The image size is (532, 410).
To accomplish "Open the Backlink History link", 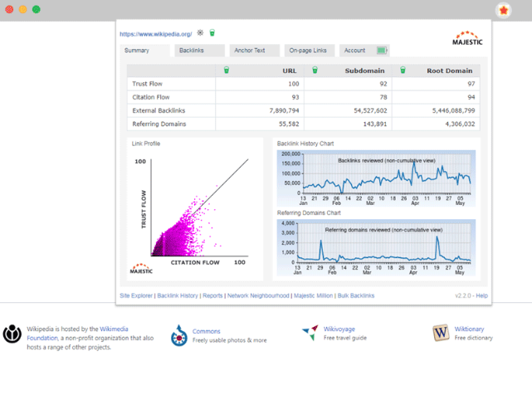I will [178, 295].
